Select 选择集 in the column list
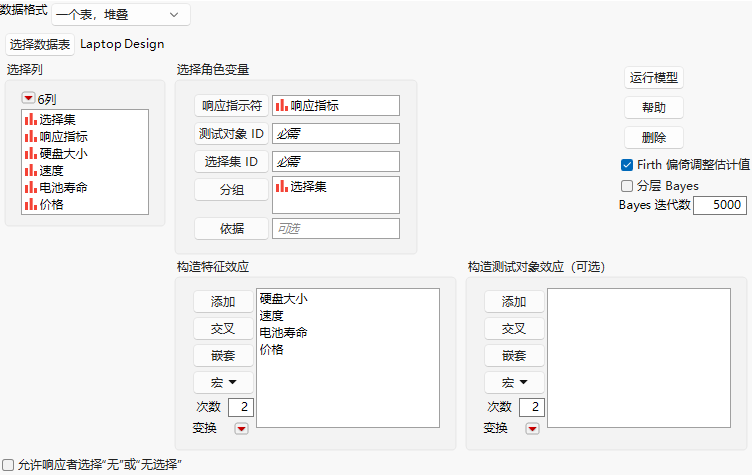This screenshot has width=752, height=475. 57,119
